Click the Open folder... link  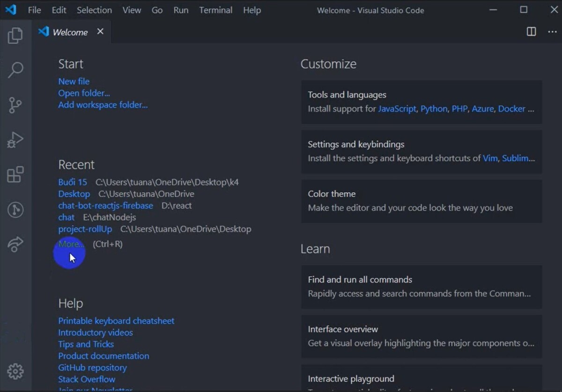point(84,93)
